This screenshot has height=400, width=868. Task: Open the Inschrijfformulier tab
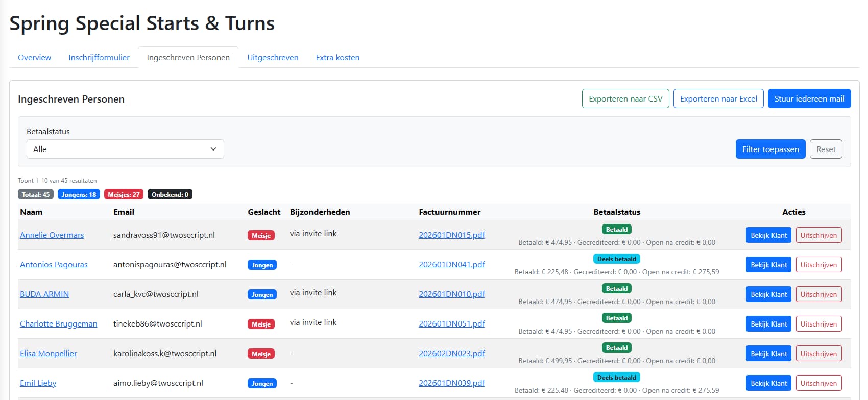coord(99,57)
